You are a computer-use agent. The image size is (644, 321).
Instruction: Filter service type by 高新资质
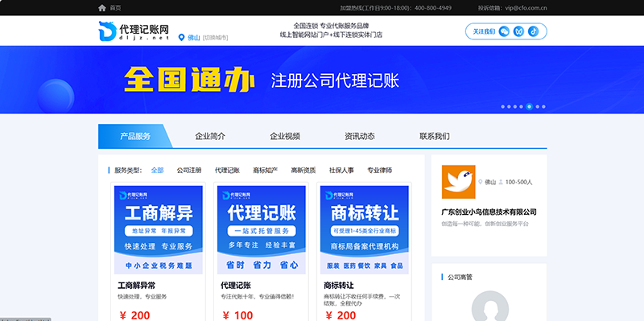pos(303,170)
